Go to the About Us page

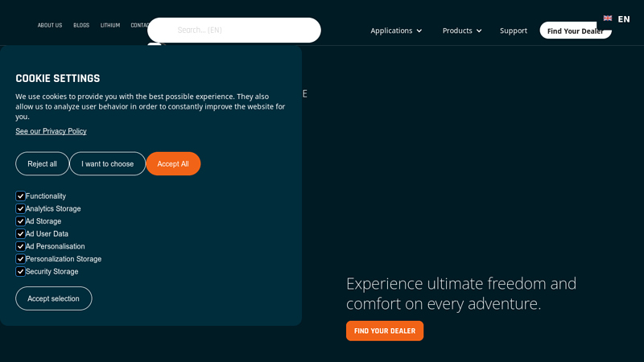(x=50, y=25)
